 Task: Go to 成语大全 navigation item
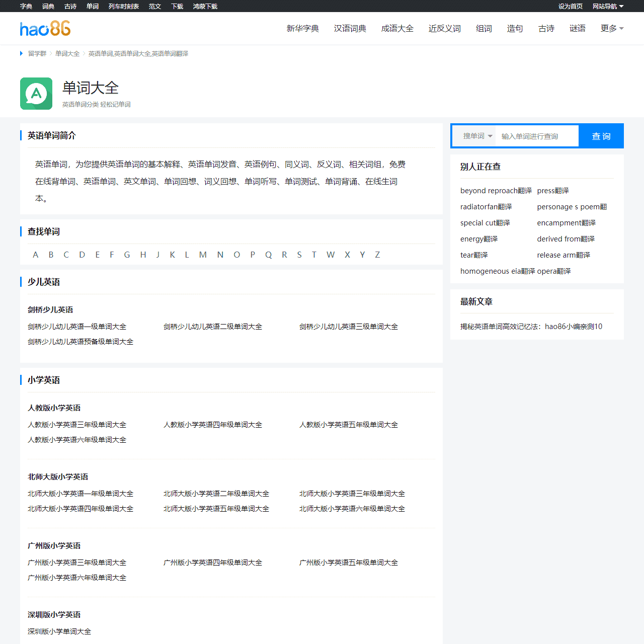coord(397,29)
